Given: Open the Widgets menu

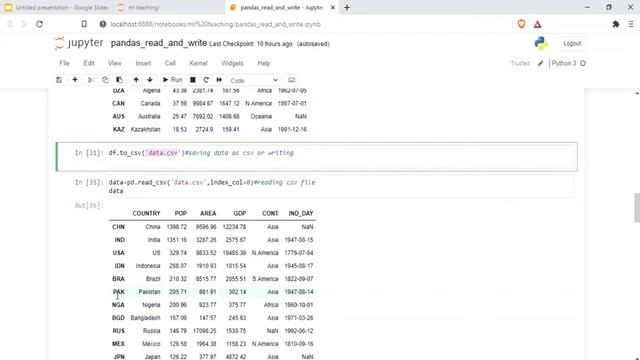Looking at the screenshot, I should pyautogui.click(x=232, y=63).
